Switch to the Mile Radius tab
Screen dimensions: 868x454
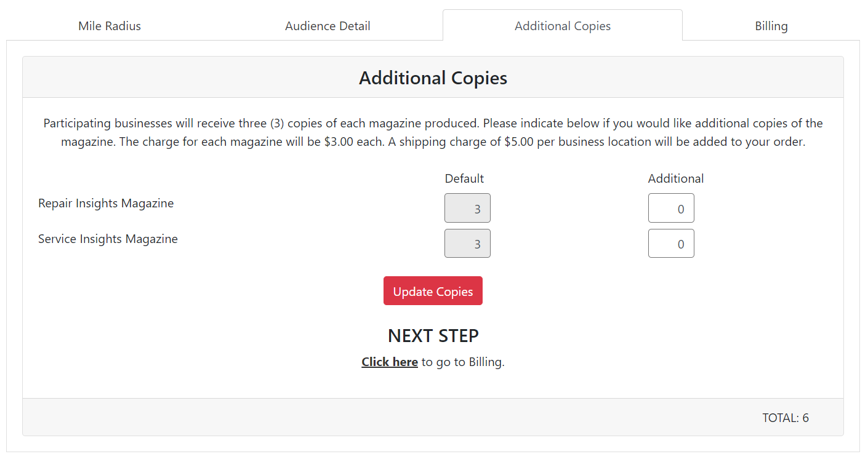tap(110, 26)
